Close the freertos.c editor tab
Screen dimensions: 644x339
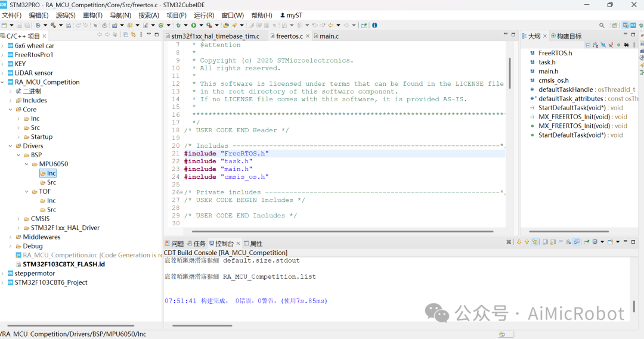(308, 36)
